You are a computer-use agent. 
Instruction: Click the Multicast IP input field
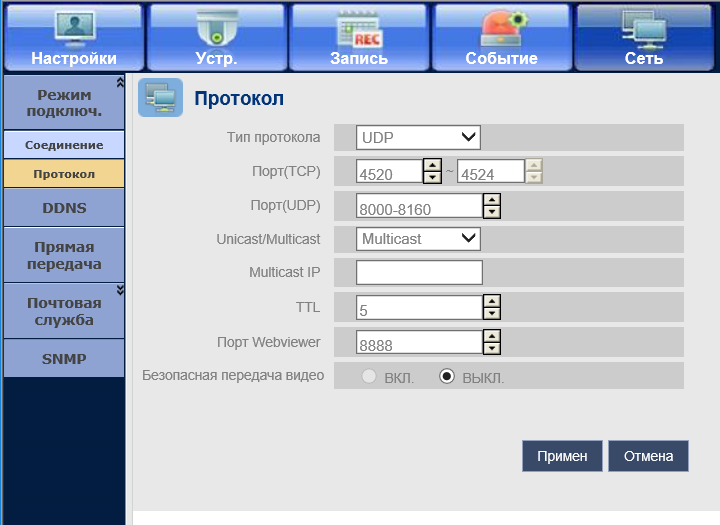pos(419,273)
